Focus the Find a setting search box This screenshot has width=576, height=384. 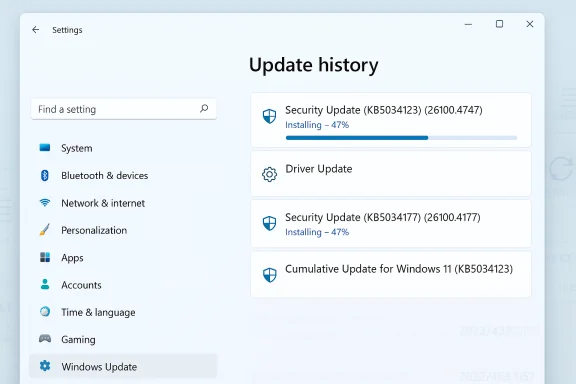point(123,109)
